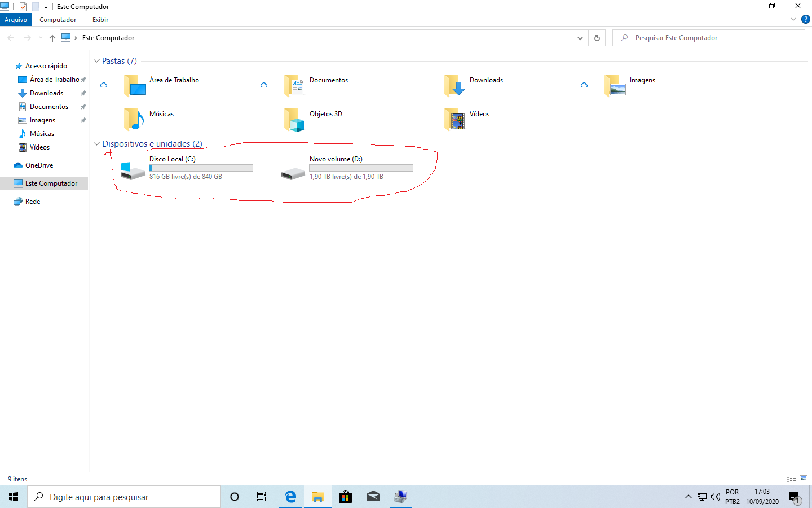This screenshot has width=812, height=508.
Task: Open the Área de Trabalho folder icon in Pastas
Action: (135, 85)
